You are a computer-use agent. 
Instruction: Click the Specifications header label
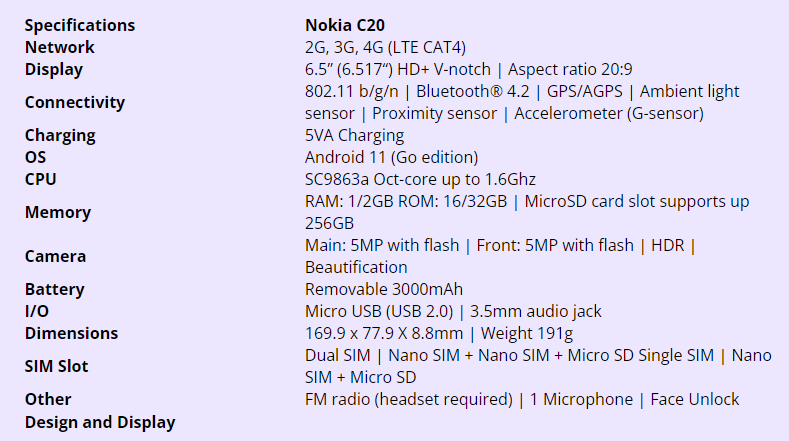pos(80,25)
